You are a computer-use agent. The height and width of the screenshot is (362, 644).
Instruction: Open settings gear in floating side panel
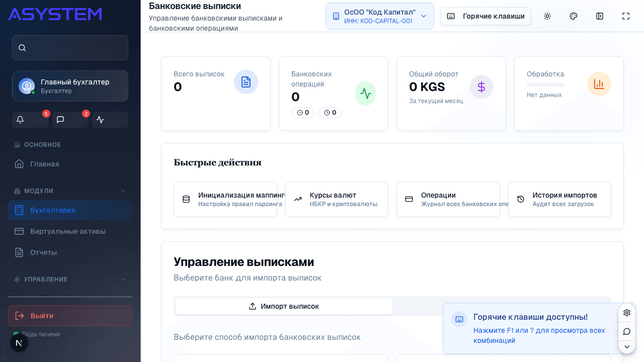[x=626, y=312]
